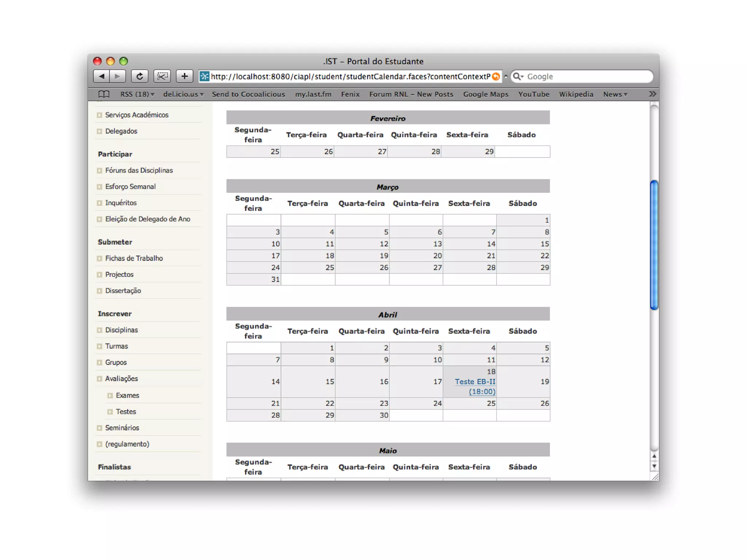
Task: Click the scrollbar down arrow
Action: coord(654,466)
